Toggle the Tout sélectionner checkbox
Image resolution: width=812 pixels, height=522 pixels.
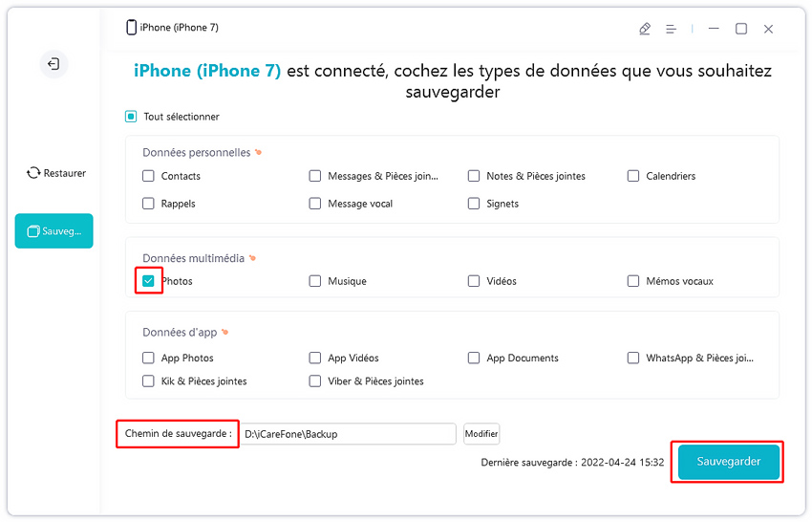point(131,117)
